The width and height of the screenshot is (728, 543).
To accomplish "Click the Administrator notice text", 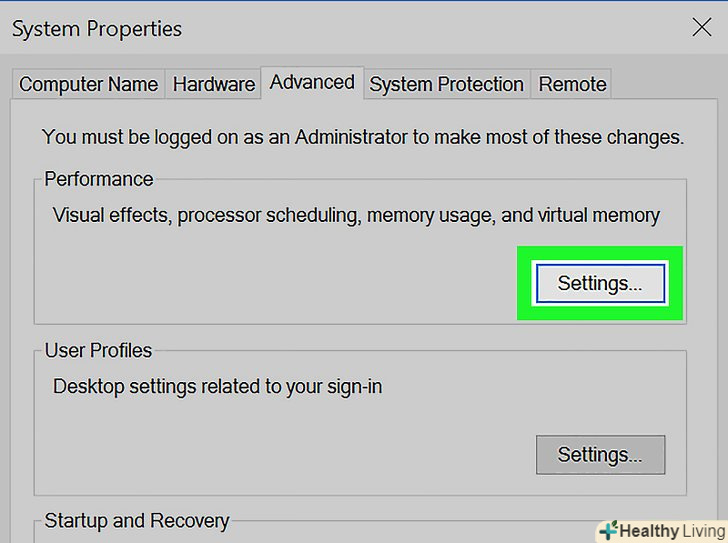I will (363, 137).
